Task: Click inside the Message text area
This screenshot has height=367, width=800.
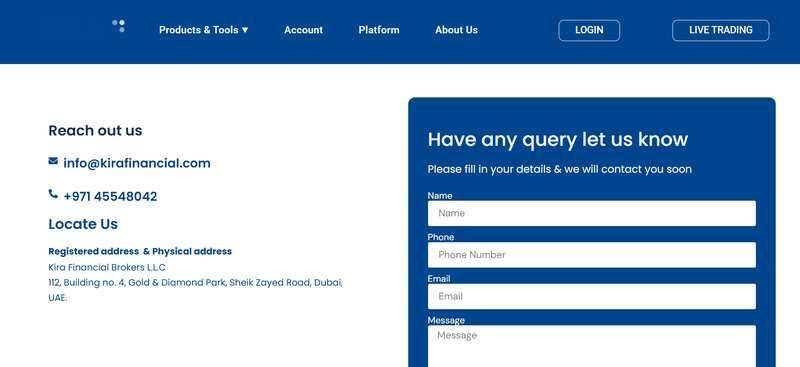Action: click(x=592, y=346)
